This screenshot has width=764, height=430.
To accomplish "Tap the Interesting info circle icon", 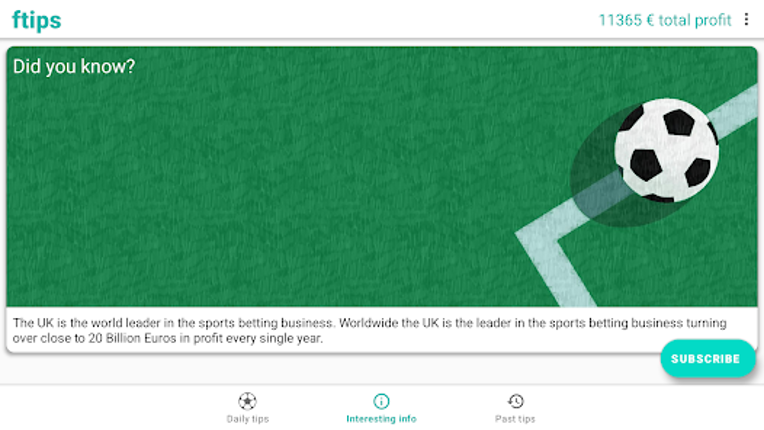I will [381, 401].
